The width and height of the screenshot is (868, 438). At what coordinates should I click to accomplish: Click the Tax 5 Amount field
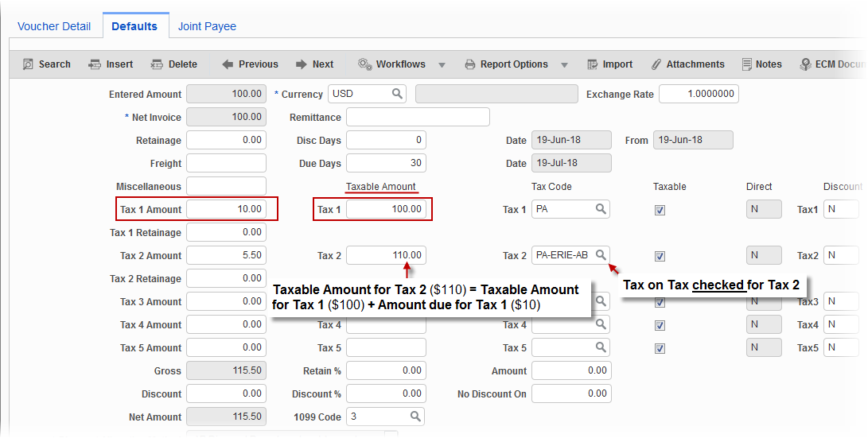pos(227,347)
